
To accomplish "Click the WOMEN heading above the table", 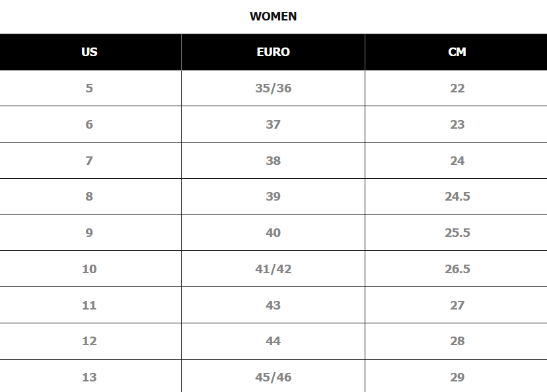I will (273, 16).
